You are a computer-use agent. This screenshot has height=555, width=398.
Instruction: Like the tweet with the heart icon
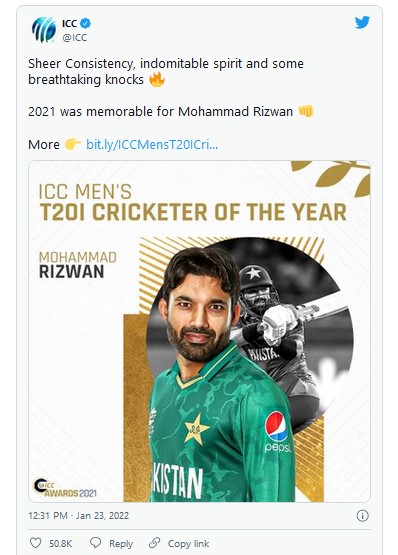coord(35,543)
